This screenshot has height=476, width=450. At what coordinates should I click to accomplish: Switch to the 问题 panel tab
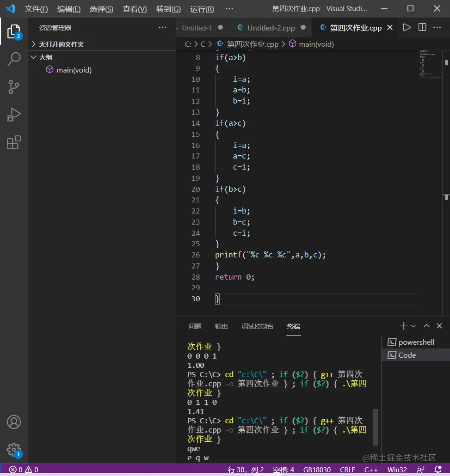click(195, 326)
